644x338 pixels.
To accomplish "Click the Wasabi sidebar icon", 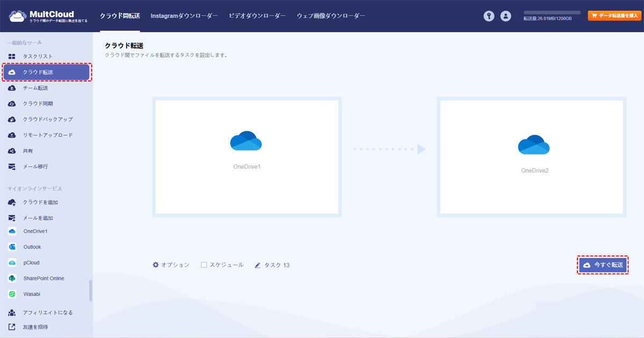I will [12, 294].
